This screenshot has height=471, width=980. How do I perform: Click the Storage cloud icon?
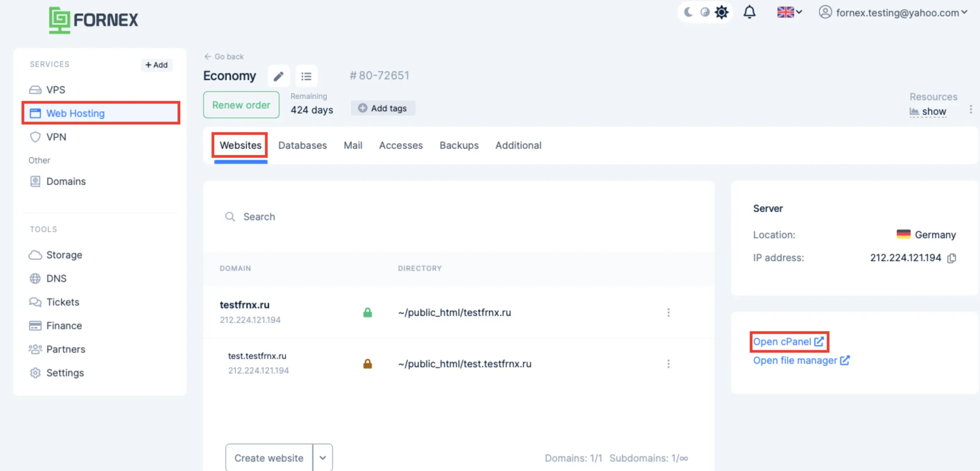pos(35,255)
